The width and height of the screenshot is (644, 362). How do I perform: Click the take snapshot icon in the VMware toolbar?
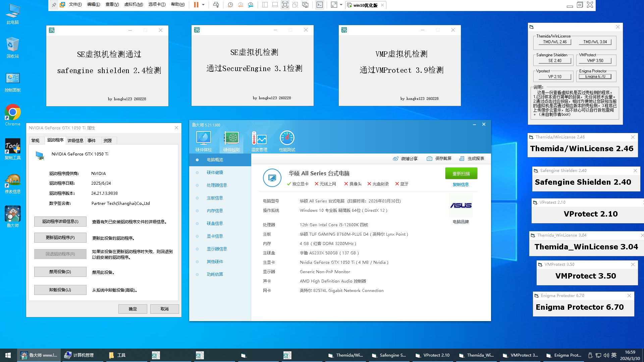pos(230,5)
